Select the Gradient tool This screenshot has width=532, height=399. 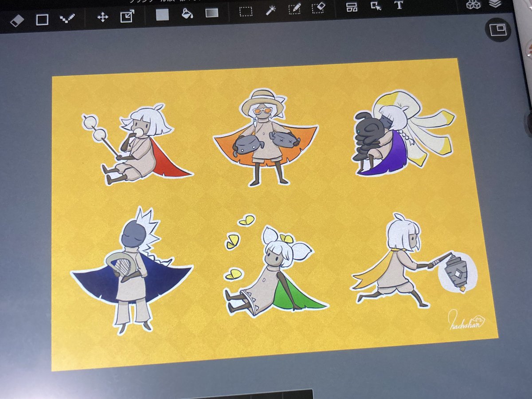pyautogui.click(x=212, y=12)
